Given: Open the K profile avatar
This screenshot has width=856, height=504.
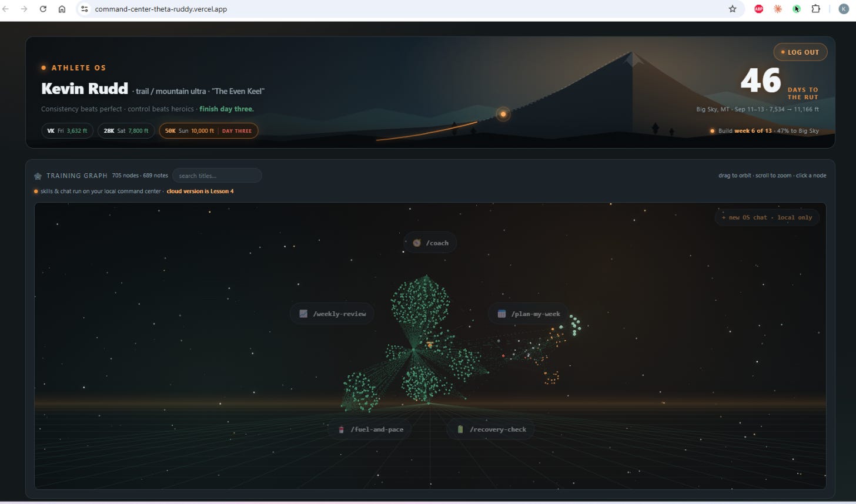Looking at the screenshot, I should pyautogui.click(x=845, y=9).
